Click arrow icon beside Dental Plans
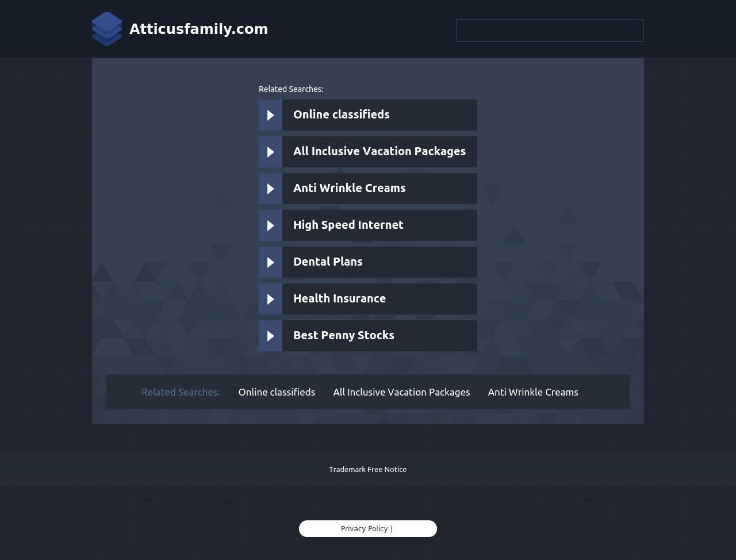Screen dimensions: 736x560 click(x=270, y=262)
